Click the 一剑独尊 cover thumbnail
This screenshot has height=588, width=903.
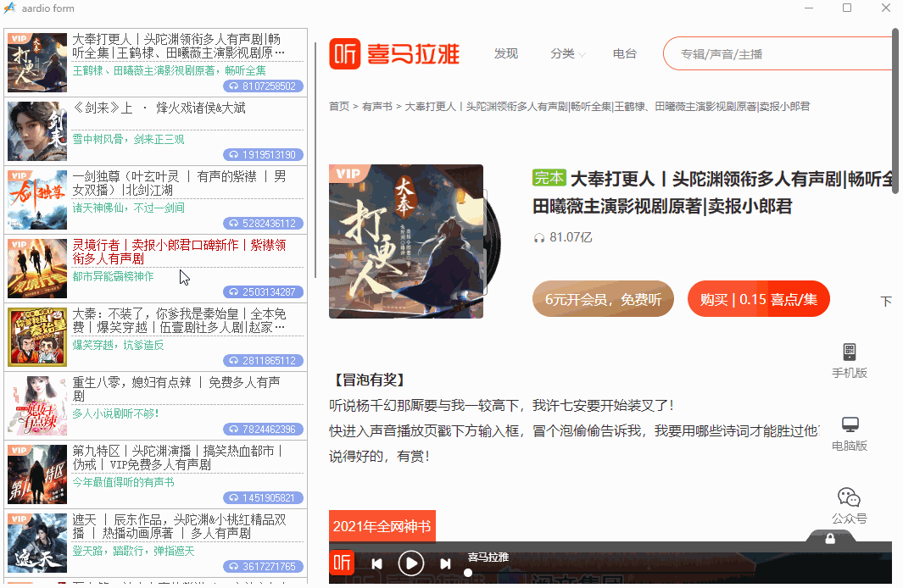(x=37, y=200)
